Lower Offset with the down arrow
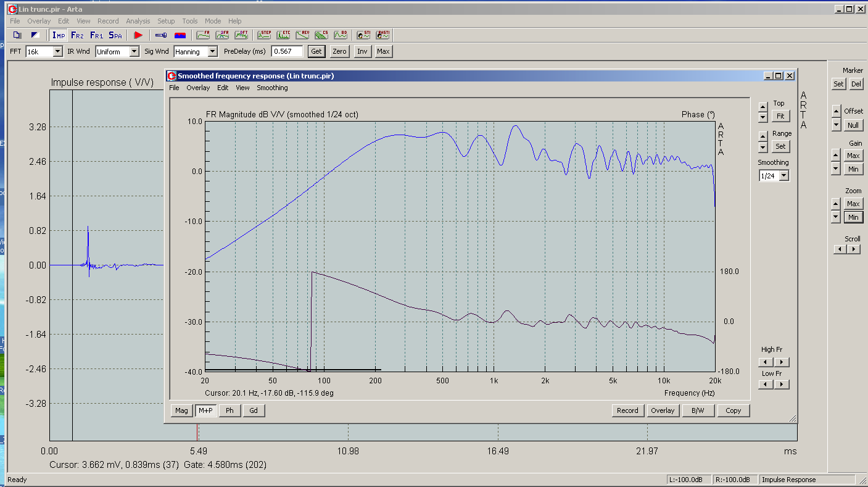This screenshot has width=868, height=487. click(836, 125)
